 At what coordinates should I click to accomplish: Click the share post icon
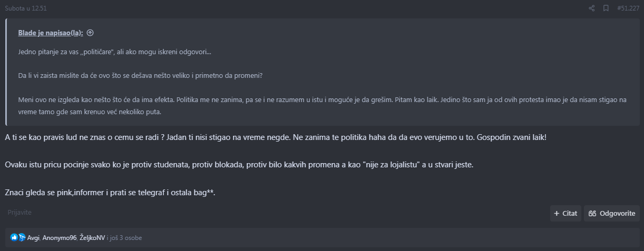point(591,8)
